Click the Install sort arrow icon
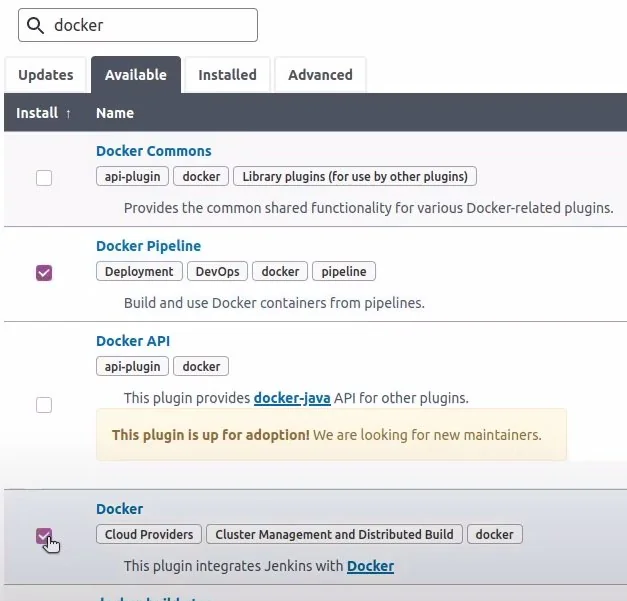627x601 pixels. tap(68, 114)
